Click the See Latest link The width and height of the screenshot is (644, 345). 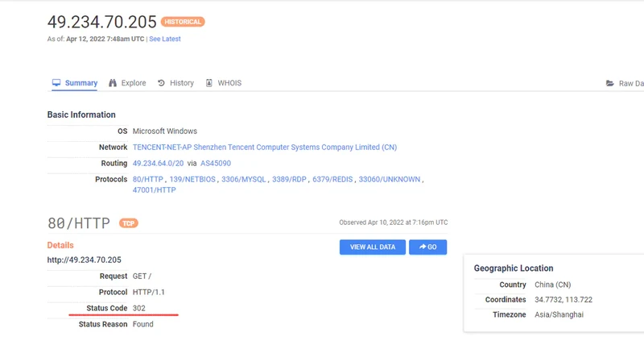pos(165,39)
